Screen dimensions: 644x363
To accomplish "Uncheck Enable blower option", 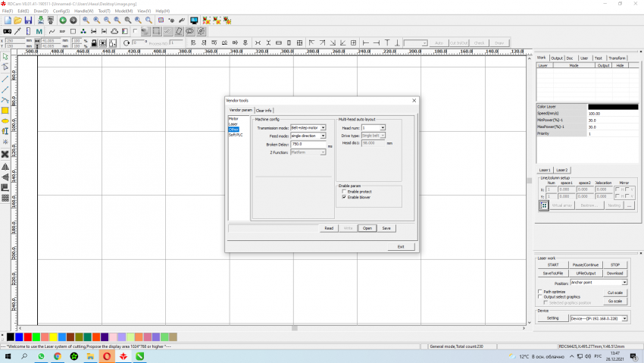I will click(344, 197).
